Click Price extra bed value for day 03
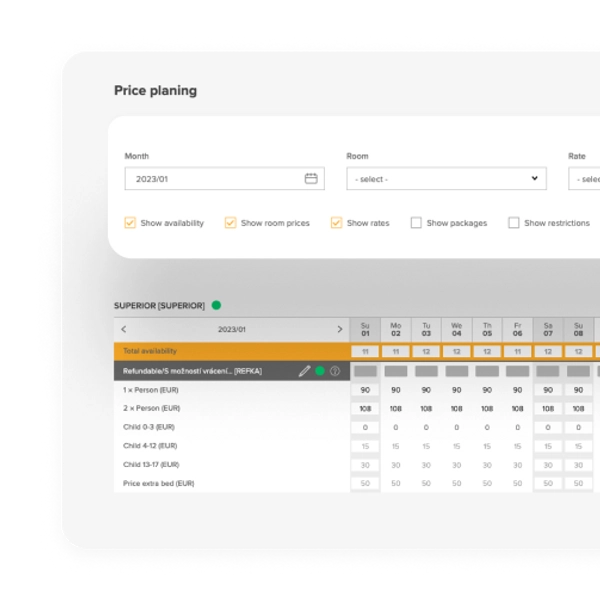This screenshot has height=600, width=600. point(426,483)
